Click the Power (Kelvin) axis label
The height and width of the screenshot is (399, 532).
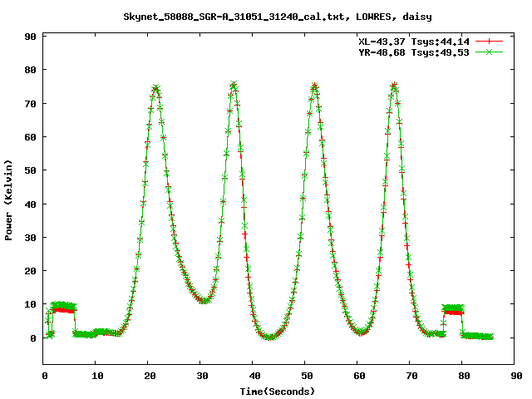pos(8,200)
